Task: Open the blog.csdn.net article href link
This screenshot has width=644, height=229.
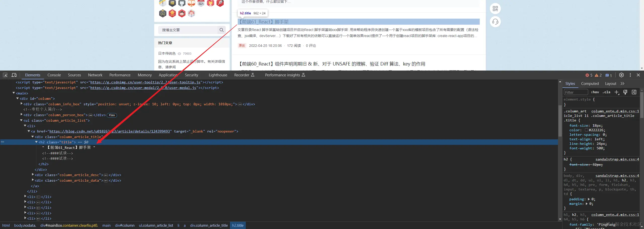Action: (110, 132)
